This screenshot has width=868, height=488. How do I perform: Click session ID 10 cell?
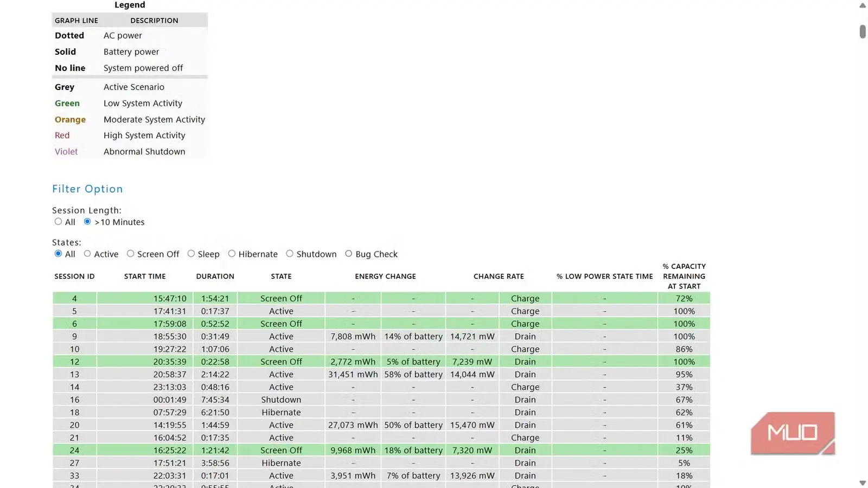pos(74,349)
